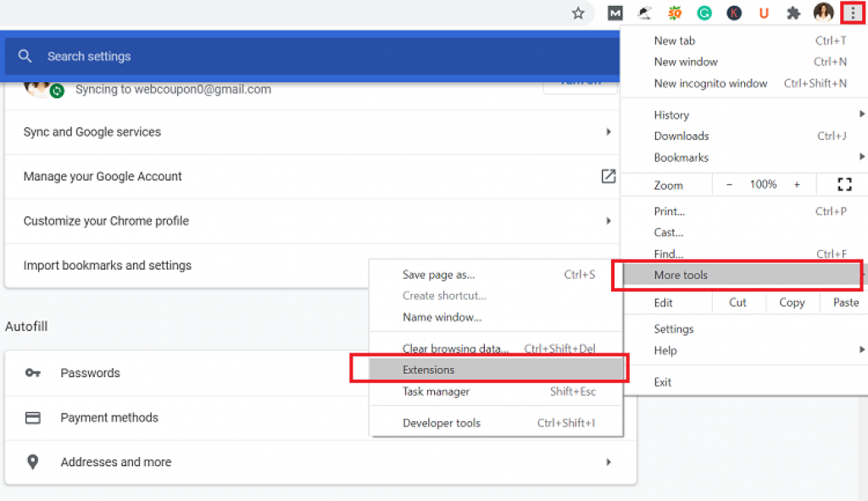Open Manage your Google Account external link
868x501 pixels.
(x=608, y=176)
